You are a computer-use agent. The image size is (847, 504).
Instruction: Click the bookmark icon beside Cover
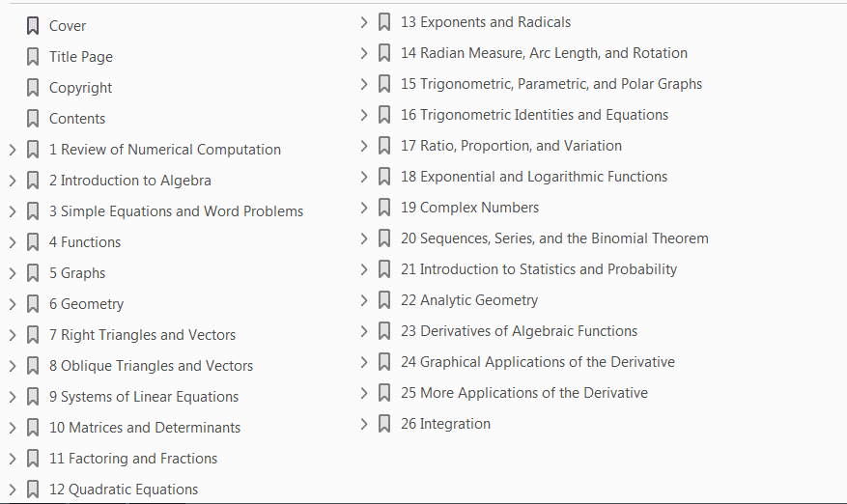(x=33, y=25)
